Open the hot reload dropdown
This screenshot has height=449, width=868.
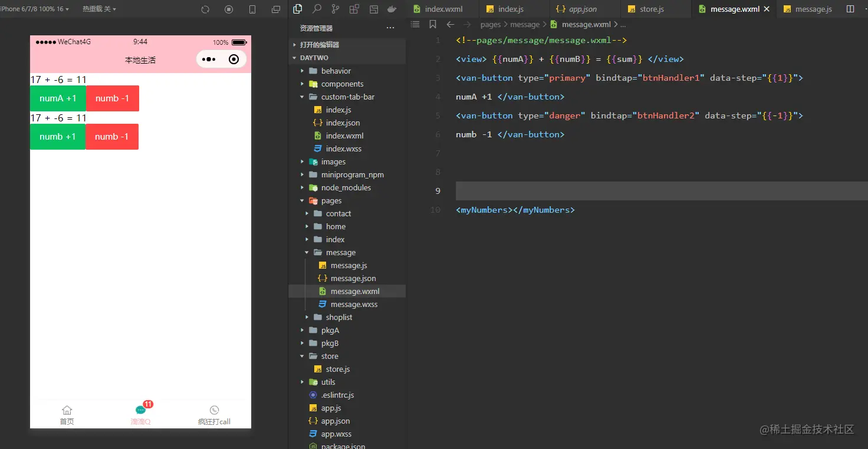click(x=99, y=9)
